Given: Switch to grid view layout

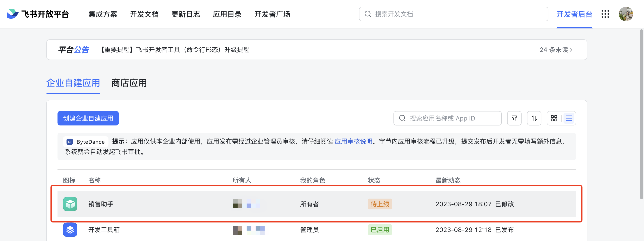Looking at the screenshot, I should pos(554,118).
